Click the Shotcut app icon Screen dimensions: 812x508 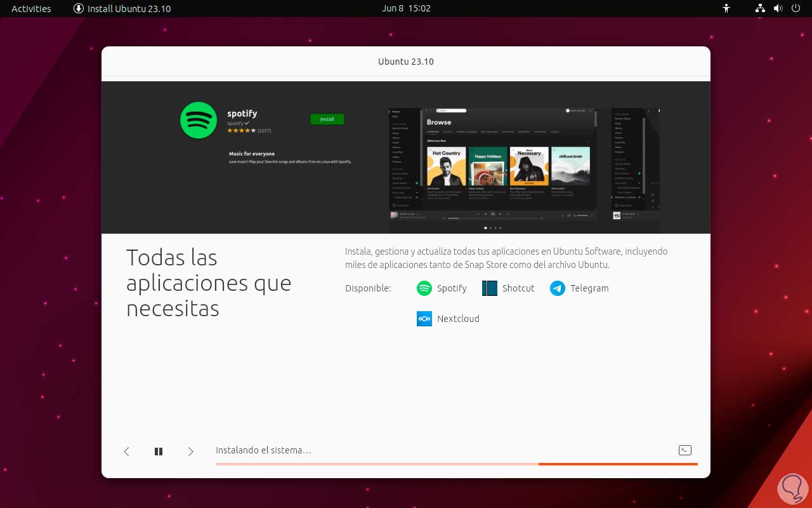pyautogui.click(x=490, y=288)
